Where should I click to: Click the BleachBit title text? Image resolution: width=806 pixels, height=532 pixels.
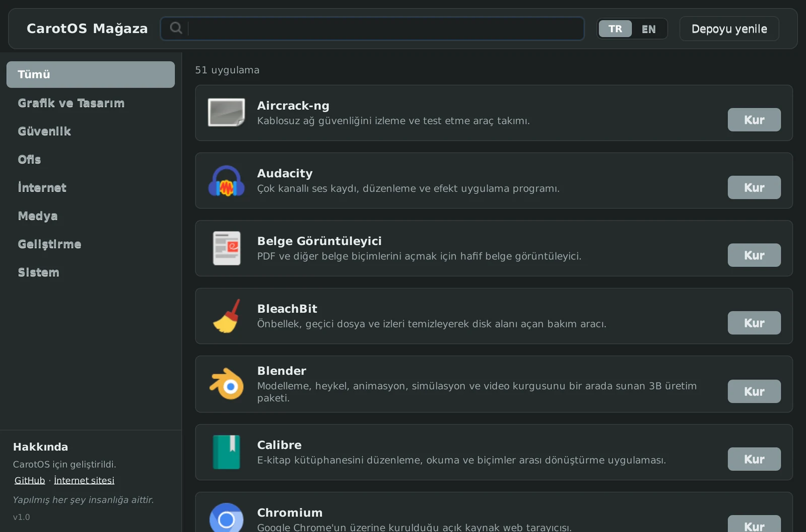tap(287, 309)
